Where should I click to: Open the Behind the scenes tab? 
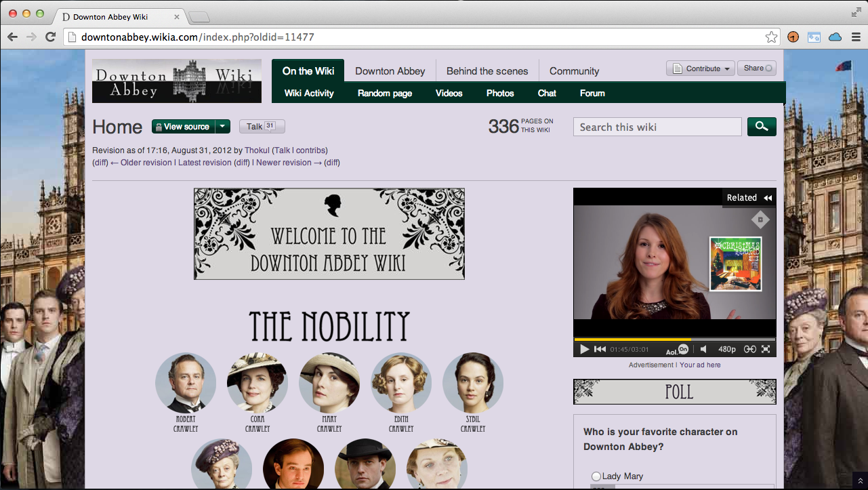487,70
